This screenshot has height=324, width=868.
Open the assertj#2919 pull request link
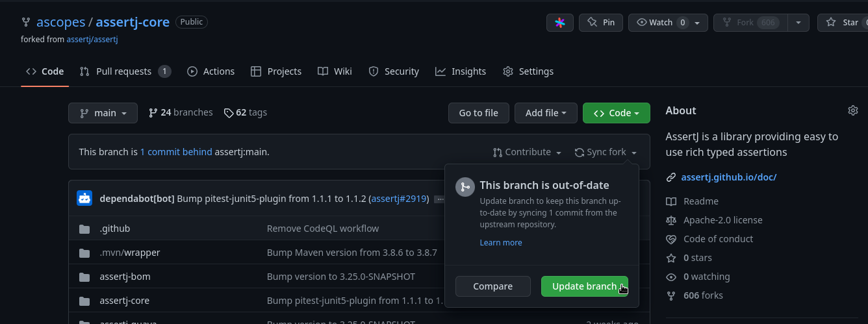(x=399, y=199)
